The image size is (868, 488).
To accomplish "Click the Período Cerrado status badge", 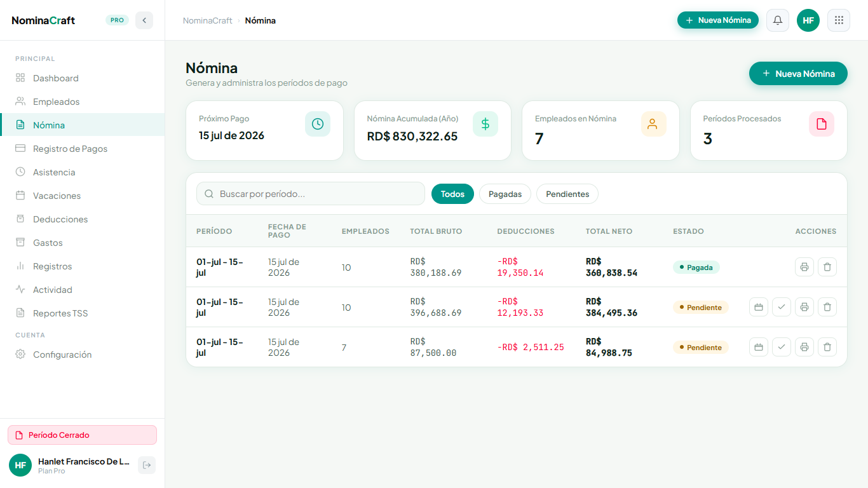I will tap(82, 435).
